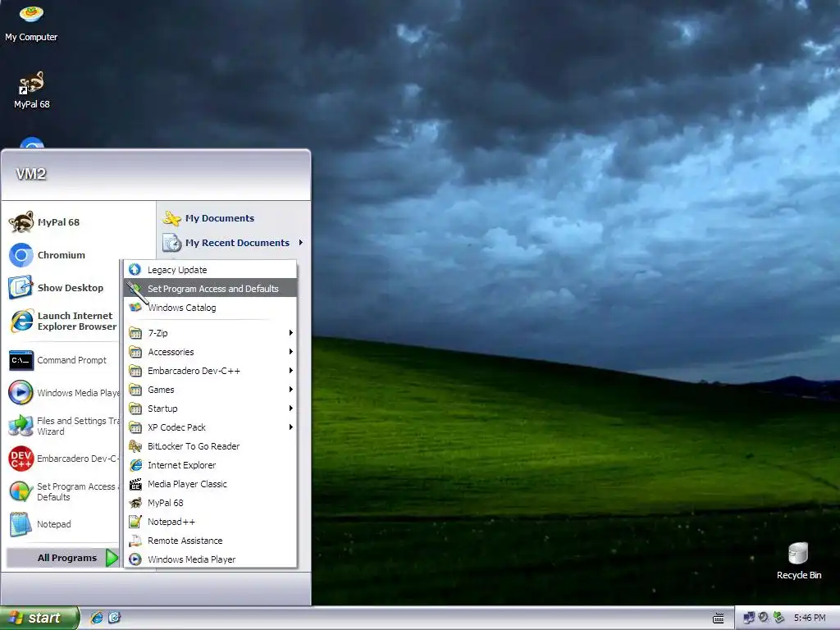Click the keyboard icon on taskbar
The width and height of the screenshot is (840, 630).
719,619
